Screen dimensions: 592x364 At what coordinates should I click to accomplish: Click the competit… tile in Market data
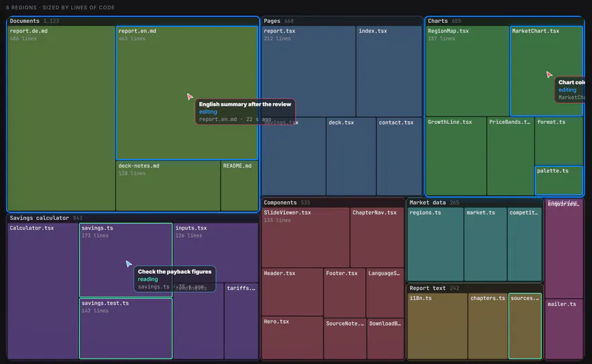(525, 244)
